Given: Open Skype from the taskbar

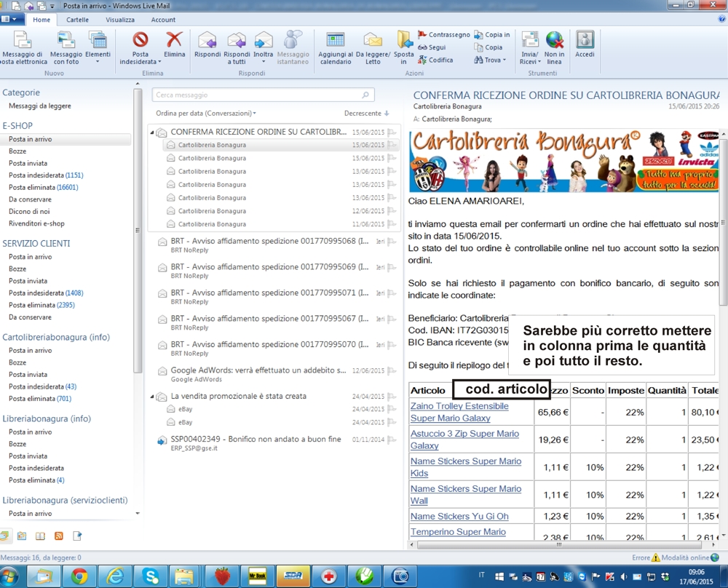Looking at the screenshot, I should (151, 576).
